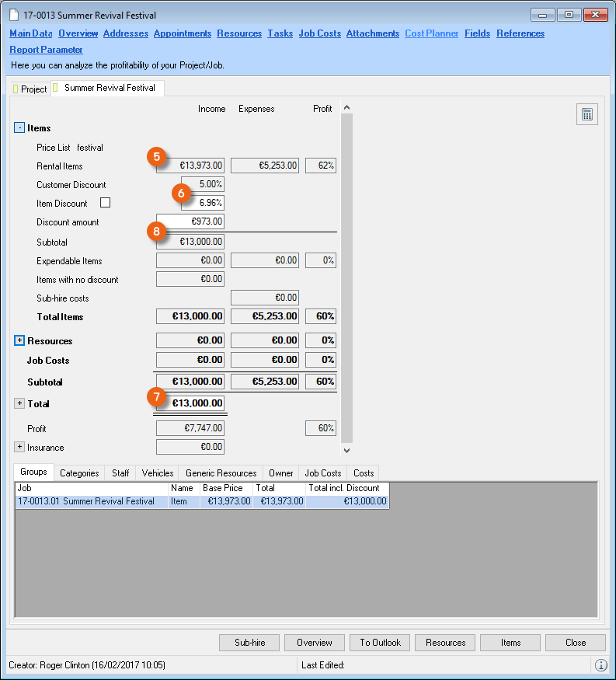Viewport: 616px width, 680px height.
Task: Toggle the Item Discount checkbox
Action: (106, 203)
